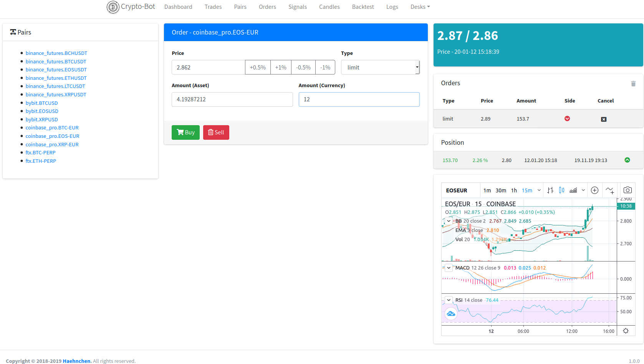Screen dimensions: 644x364
Task: Open the Orders navigation item
Action: pos(267,7)
